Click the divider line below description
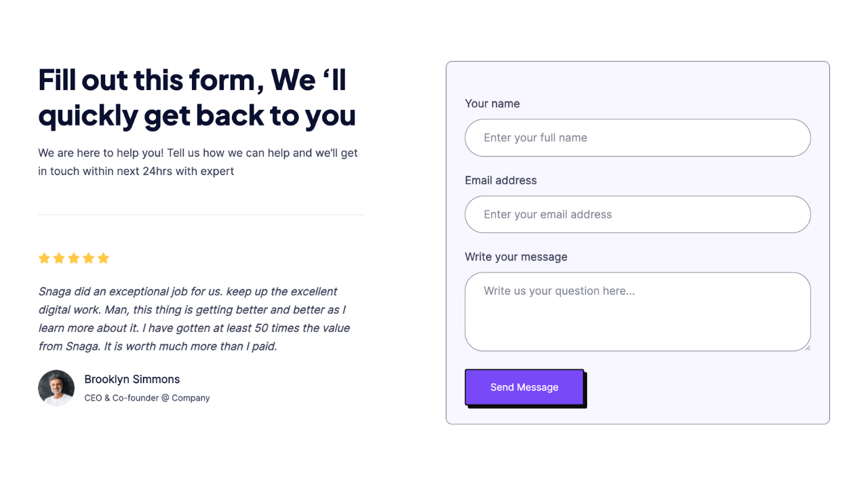The height and width of the screenshot is (488, 868). (x=201, y=215)
